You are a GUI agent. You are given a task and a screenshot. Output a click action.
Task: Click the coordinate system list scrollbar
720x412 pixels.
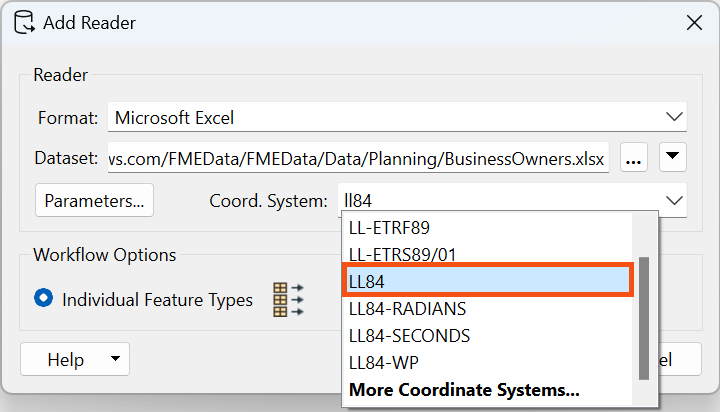click(645, 318)
